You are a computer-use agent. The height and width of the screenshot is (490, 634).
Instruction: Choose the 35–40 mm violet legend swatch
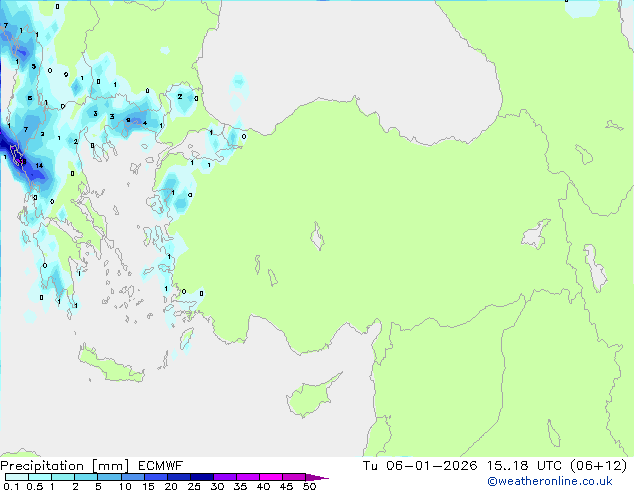click(247, 477)
